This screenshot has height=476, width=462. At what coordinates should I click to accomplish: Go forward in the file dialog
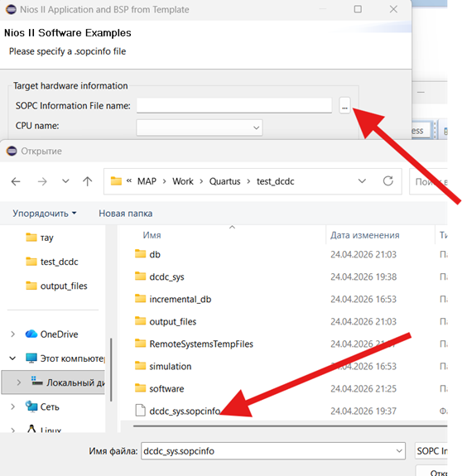tap(42, 181)
